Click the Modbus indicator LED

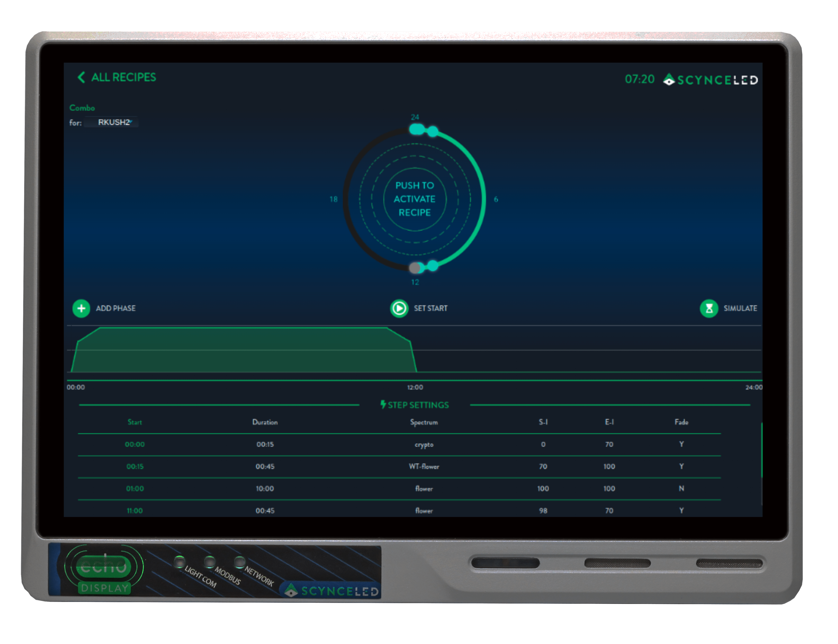coord(209,562)
